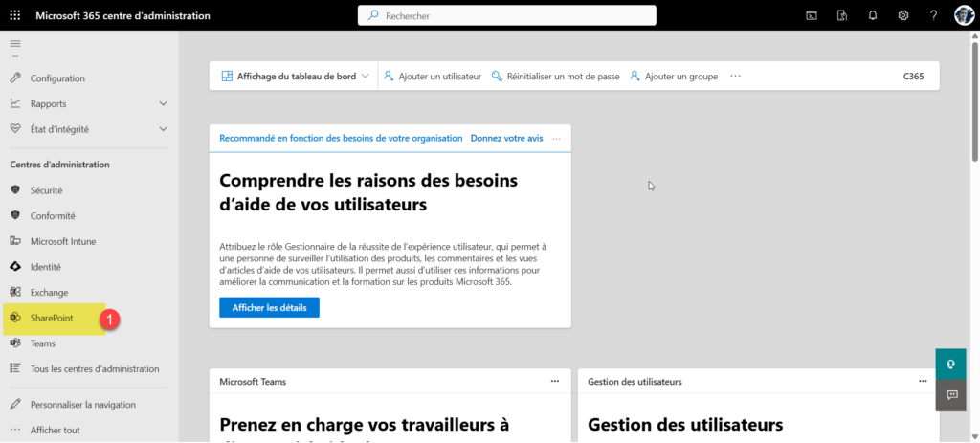This screenshot has height=443, width=980.
Task: Click the Sécurité shield icon
Action: 15,190
